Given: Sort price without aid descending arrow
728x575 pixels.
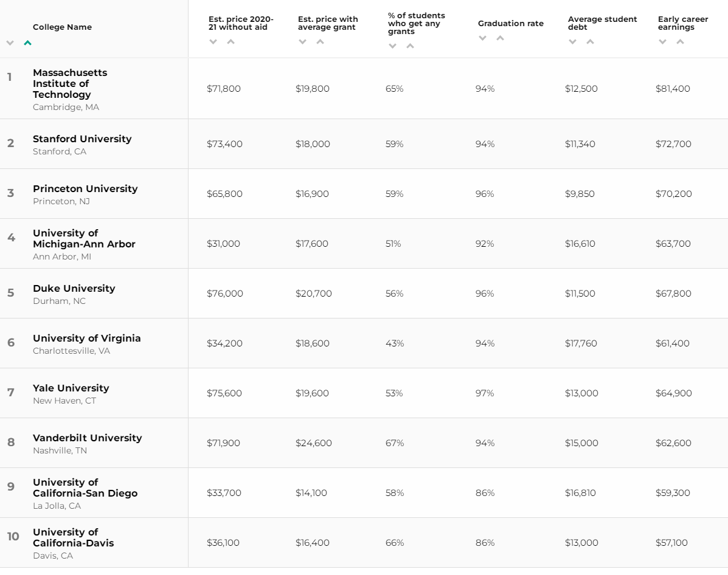Looking at the screenshot, I should (213, 41).
